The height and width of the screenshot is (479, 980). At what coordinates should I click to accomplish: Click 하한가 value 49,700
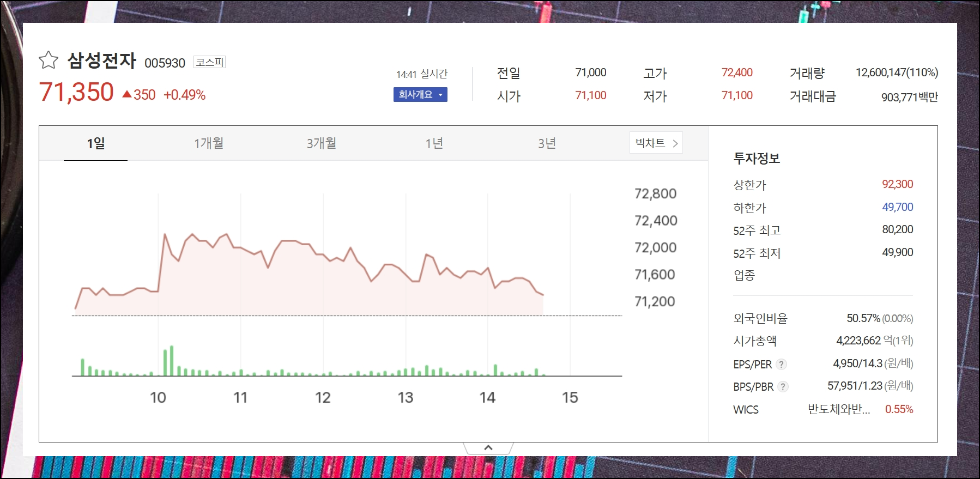pos(898,207)
